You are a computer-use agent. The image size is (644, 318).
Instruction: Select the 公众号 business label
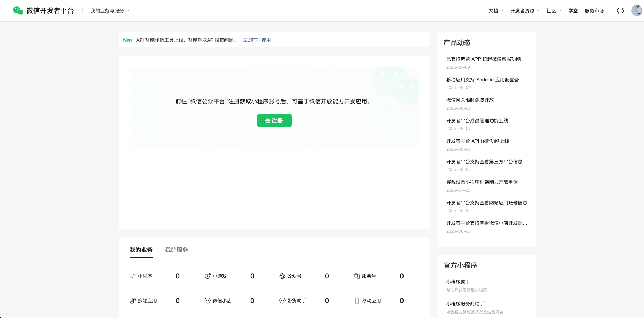pyautogui.click(x=294, y=276)
